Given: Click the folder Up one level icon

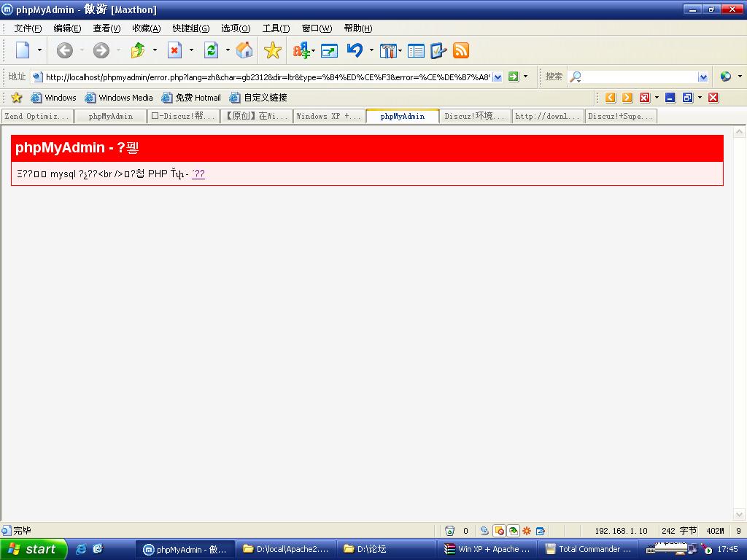Looking at the screenshot, I should (x=138, y=50).
